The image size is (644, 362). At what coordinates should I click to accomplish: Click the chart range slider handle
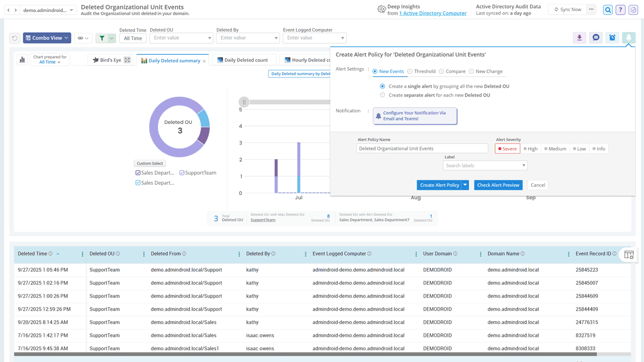(244, 102)
